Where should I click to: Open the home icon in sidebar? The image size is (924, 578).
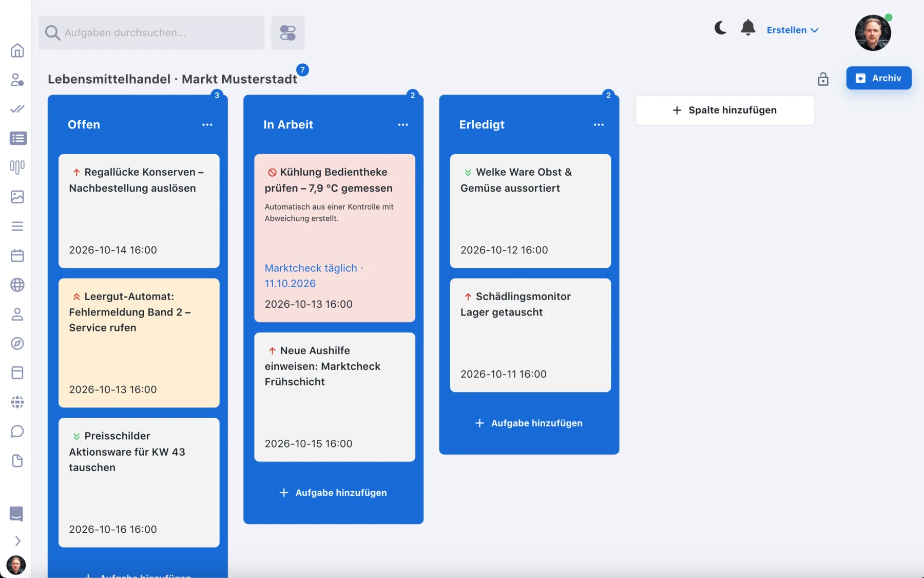tap(17, 50)
